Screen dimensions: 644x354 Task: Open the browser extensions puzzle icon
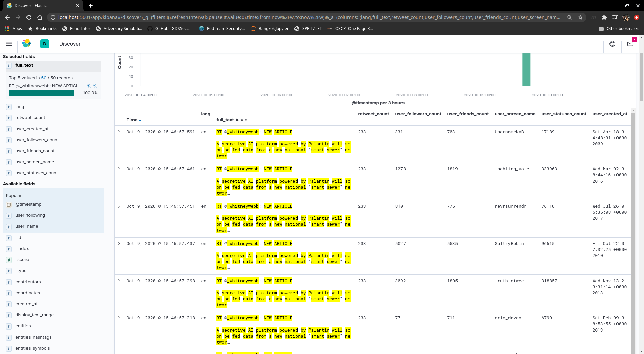604,17
